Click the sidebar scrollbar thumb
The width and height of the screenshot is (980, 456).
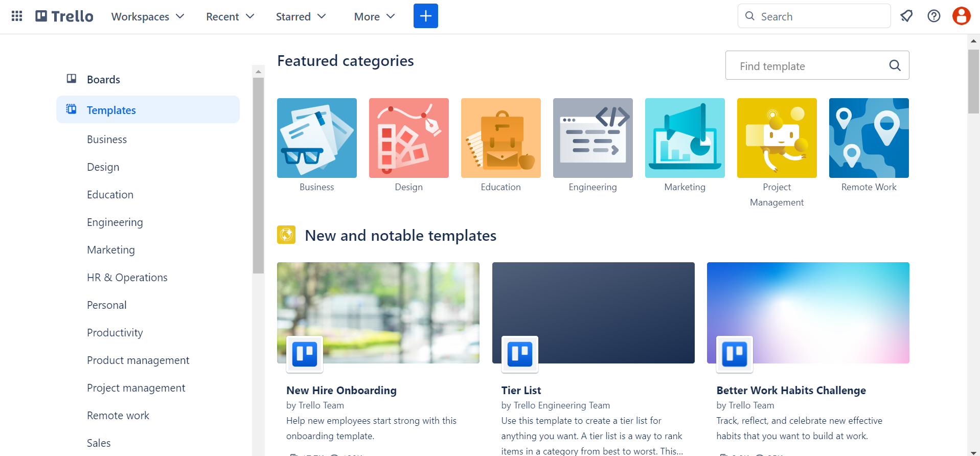[258, 175]
